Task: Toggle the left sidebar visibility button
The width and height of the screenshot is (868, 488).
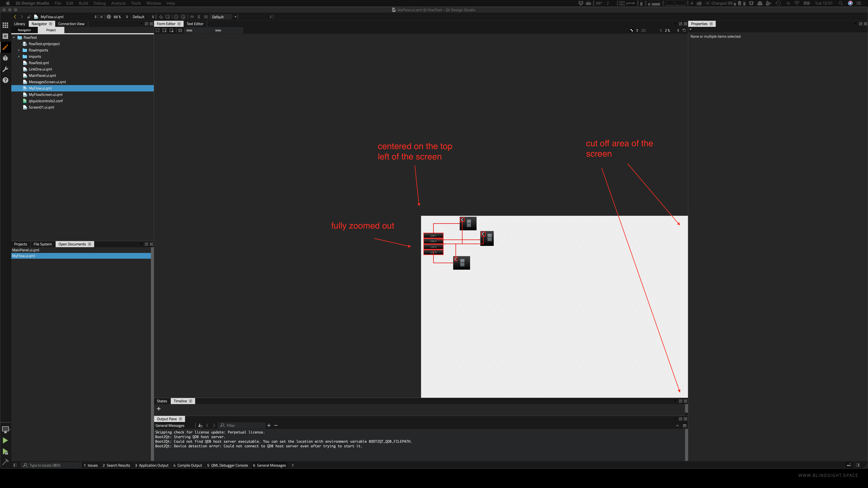Action: (15, 465)
